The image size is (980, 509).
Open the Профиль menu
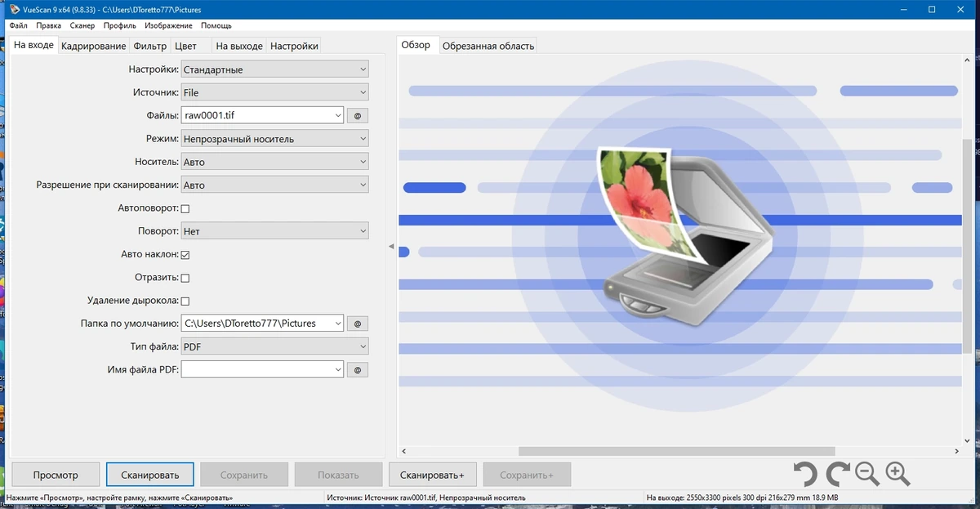(x=119, y=26)
